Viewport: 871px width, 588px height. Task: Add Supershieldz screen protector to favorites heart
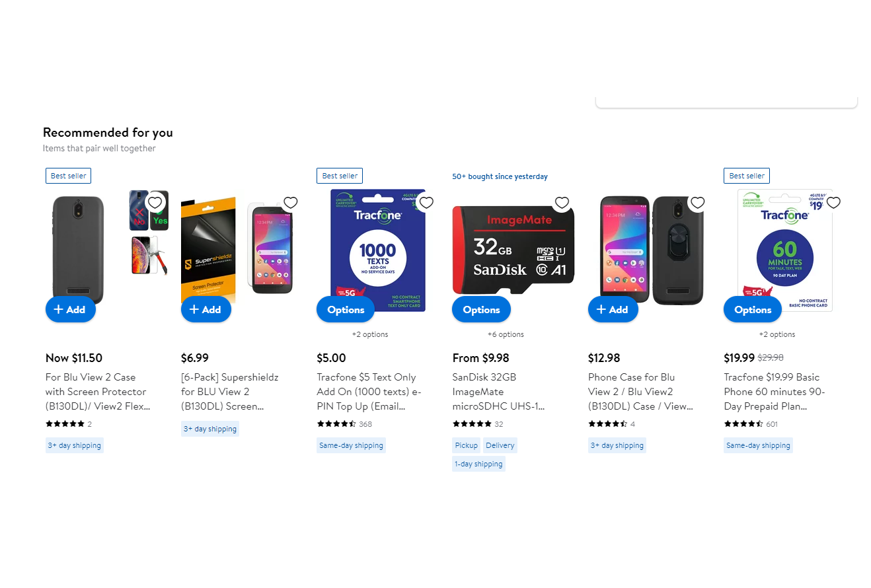[291, 203]
